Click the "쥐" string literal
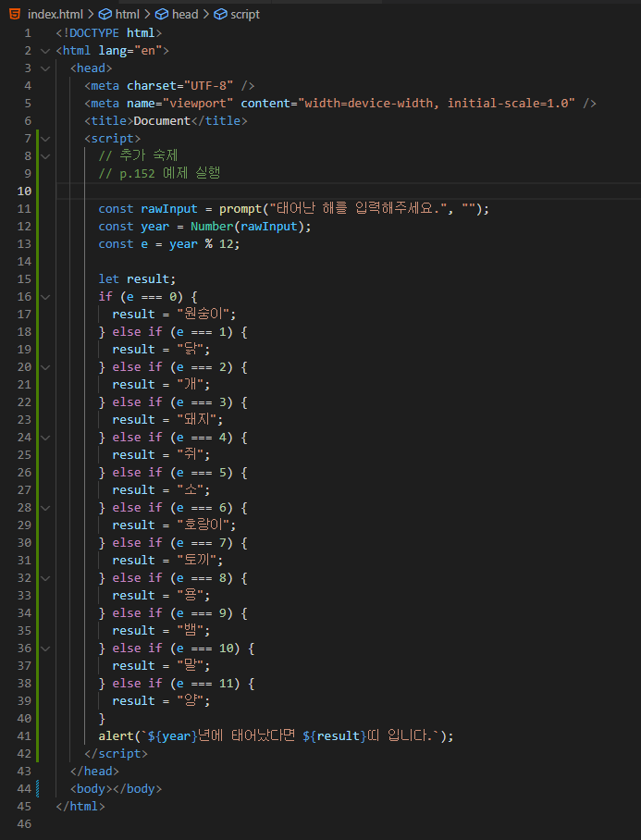The height and width of the screenshot is (840, 641). [191, 455]
